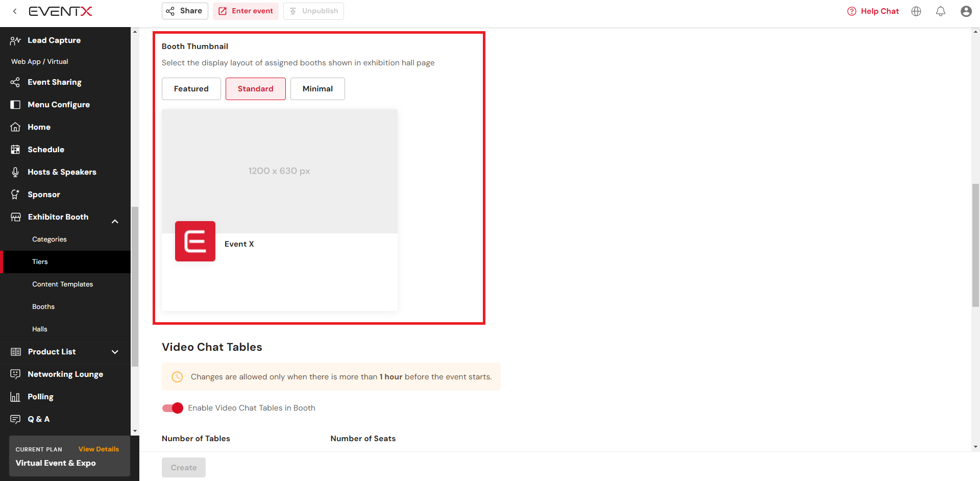Image resolution: width=980 pixels, height=481 pixels.
Task: Click the Lead Capture sidebar icon
Action: click(x=15, y=40)
